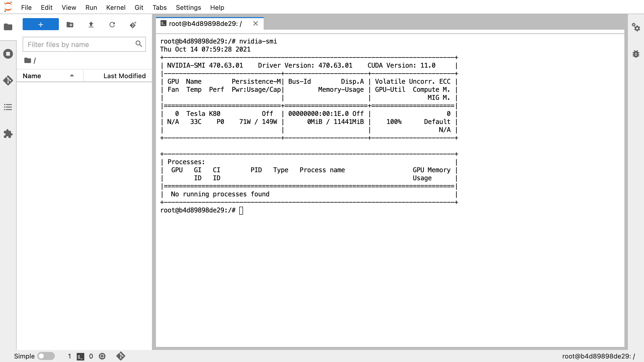Click the '0MiB / 11441MiB' memory value
Viewport: 644px width, 362px height.
335,122
